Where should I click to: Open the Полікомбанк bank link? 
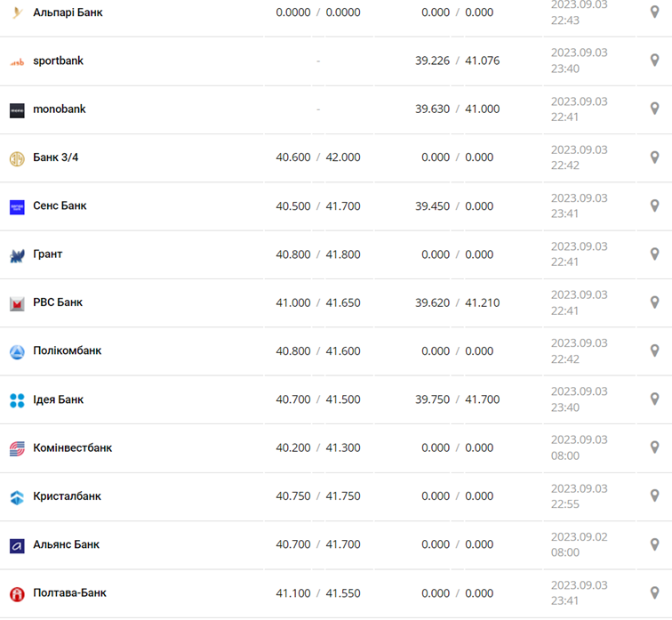(x=67, y=350)
